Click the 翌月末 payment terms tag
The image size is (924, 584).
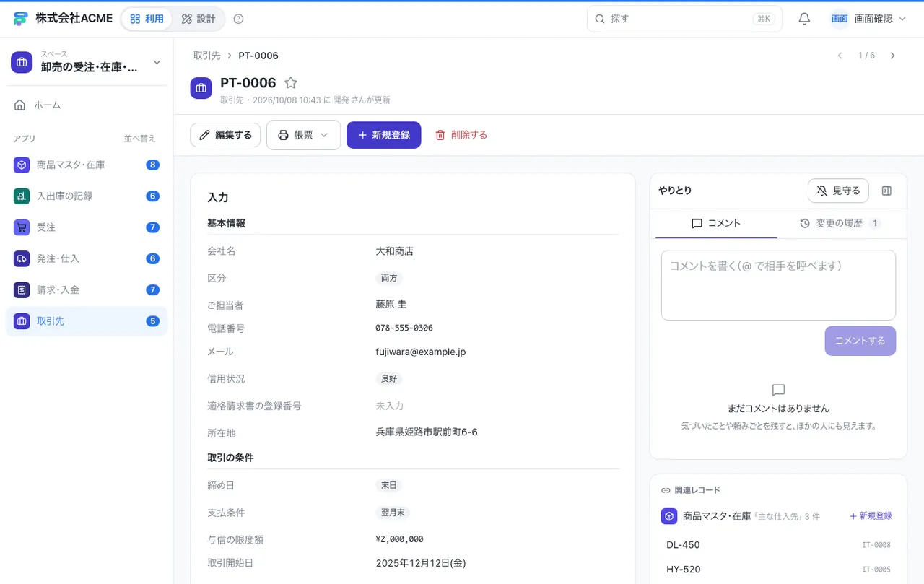393,513
